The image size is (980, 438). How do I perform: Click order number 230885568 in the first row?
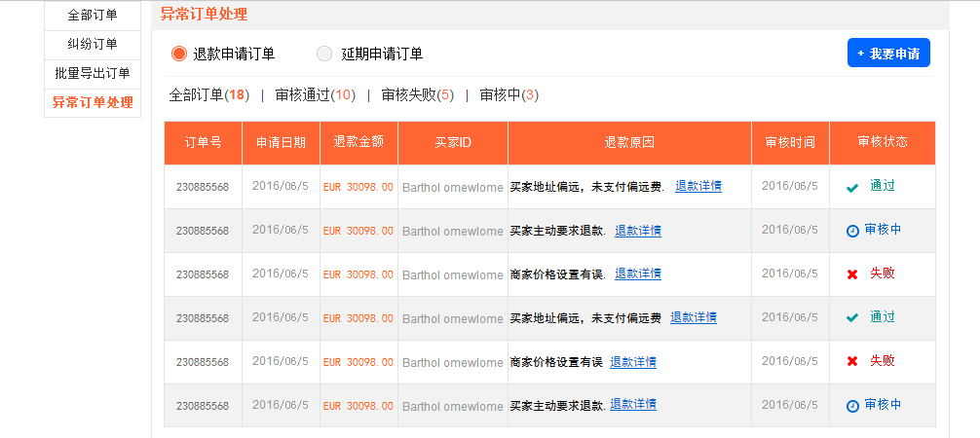tap(203, 187)
